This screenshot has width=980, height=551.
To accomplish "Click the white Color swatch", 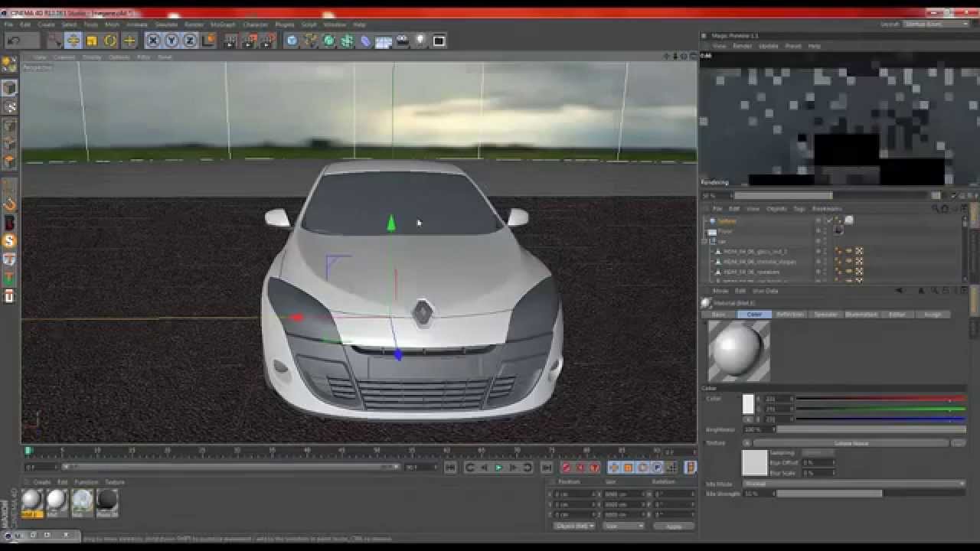I will tap(748, 405).
